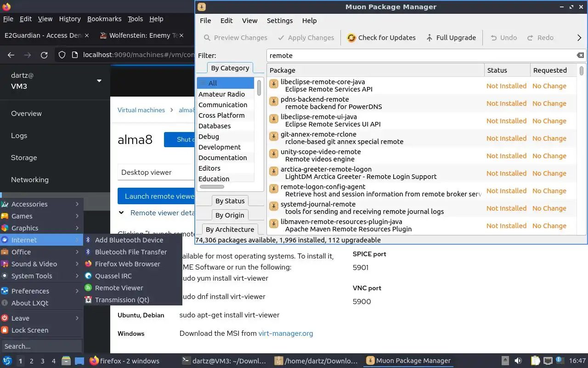Viewport: 588px width, 368px height.
Task: Select the All category in filter list
Action: 226,83
